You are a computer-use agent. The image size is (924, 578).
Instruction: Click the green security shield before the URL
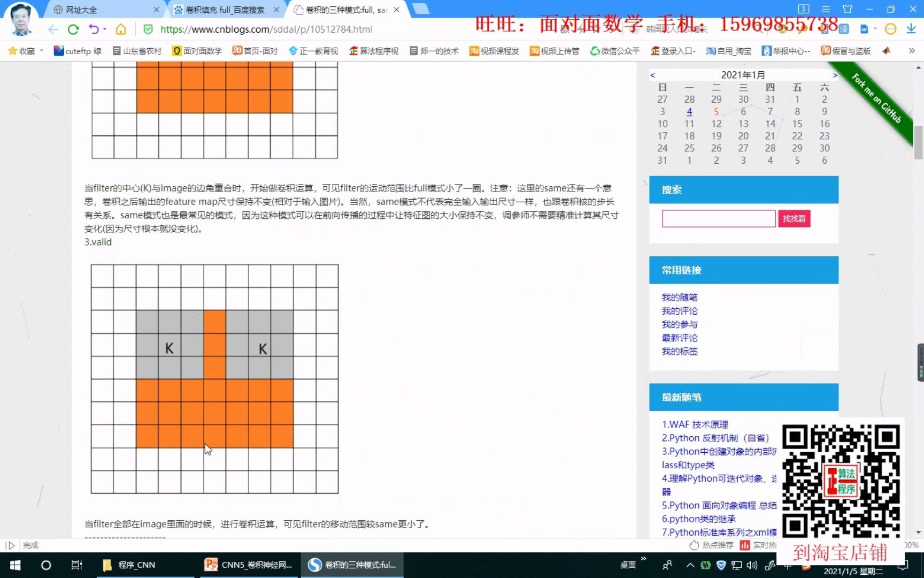point(148,29)
